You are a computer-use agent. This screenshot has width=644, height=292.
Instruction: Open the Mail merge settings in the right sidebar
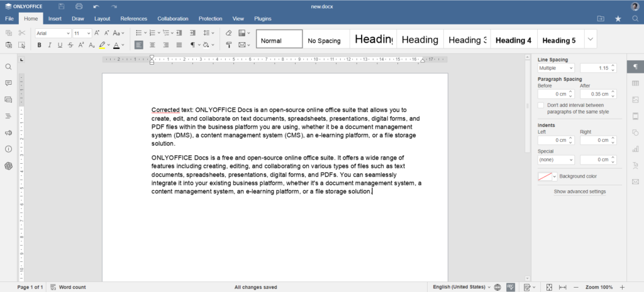point(635,181)
